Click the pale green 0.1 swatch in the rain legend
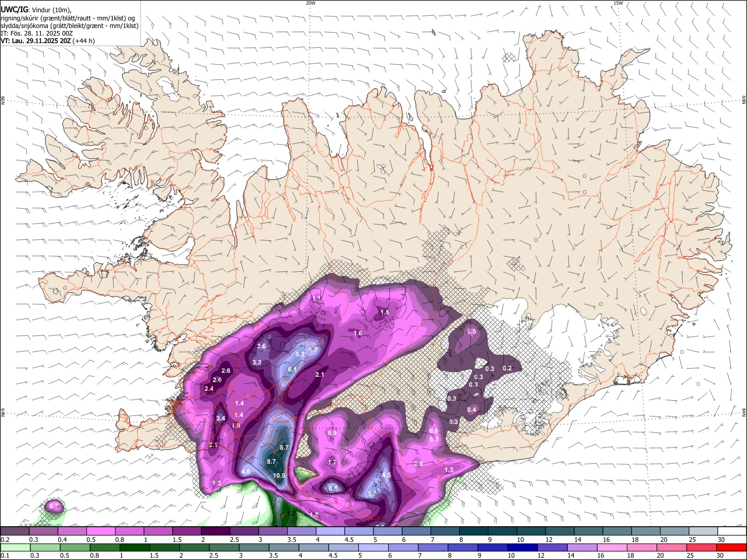747x560 pixels. tap(15, 547)
